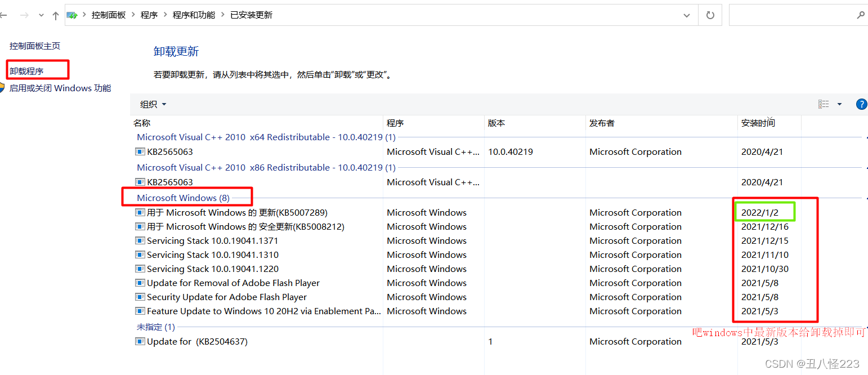Select KB2565063 under the x86 Redistributable group
868x375 pixels.
point(169,182)
